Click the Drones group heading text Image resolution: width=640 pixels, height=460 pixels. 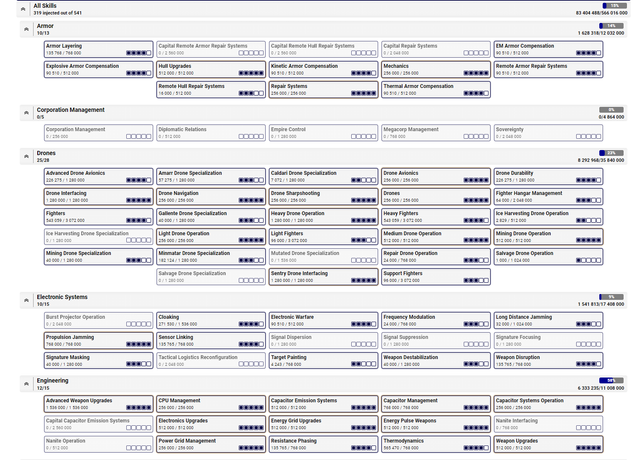click(46, 153)
